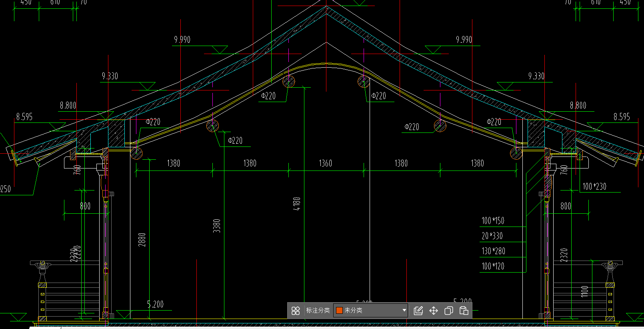Open the 未分类 category dropdown
This screenshot has width=644, height=329.
371,310
